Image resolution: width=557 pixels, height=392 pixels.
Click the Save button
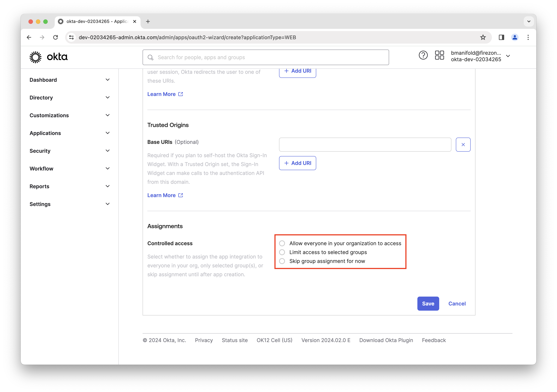[x=428, y=303]
